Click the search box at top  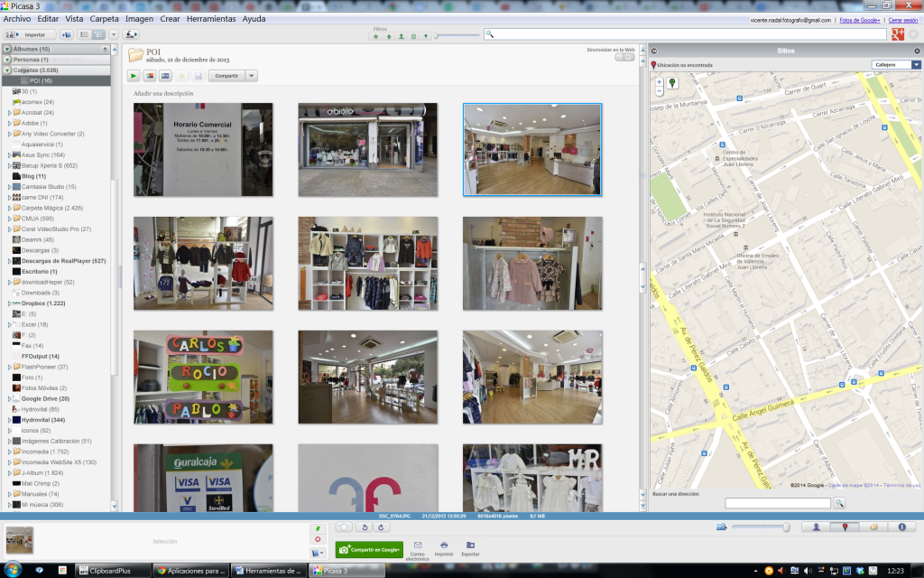pyautogui.click(x=685, y=34)
